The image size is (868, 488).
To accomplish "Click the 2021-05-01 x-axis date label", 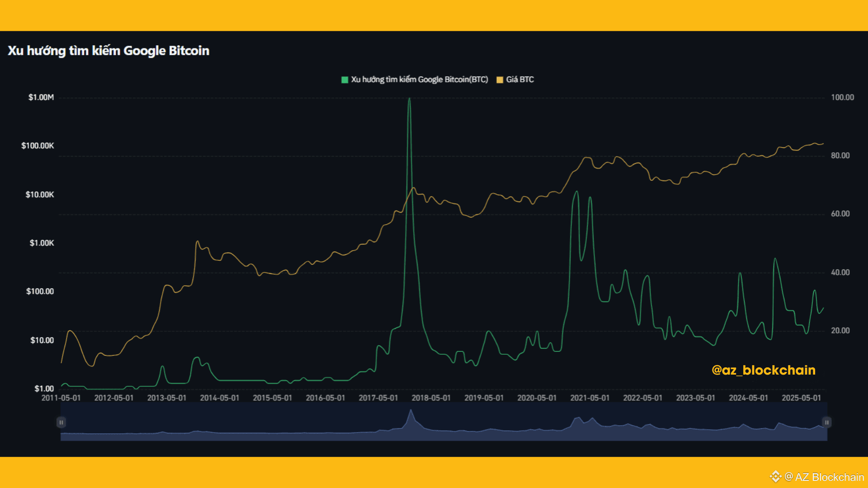I will [x=590, y=398].
